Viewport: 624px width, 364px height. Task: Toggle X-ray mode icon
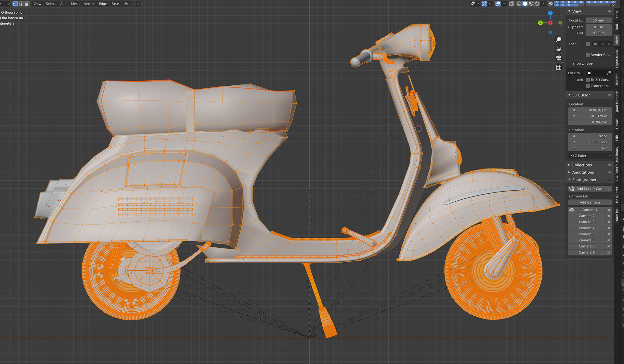click(x=511, y=4)
